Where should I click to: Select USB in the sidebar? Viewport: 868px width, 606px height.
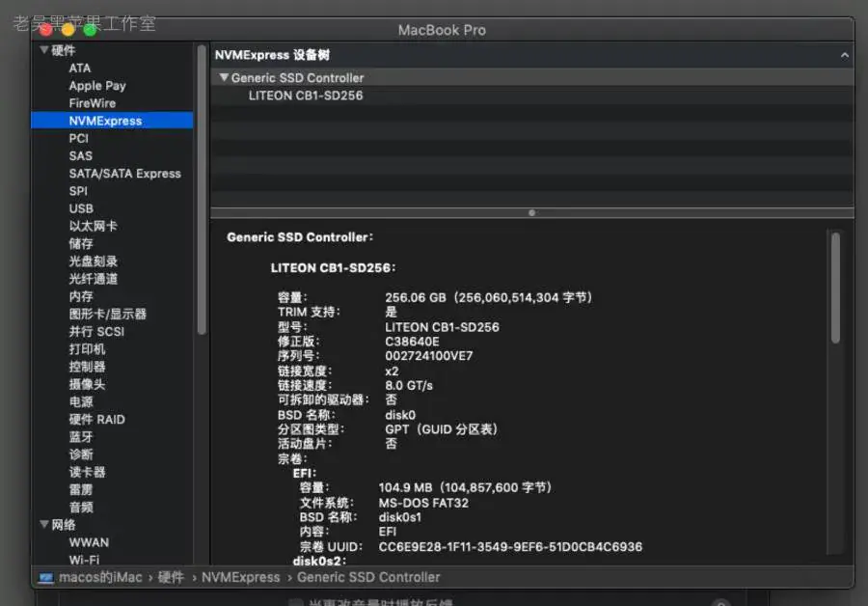click(81, 208)
